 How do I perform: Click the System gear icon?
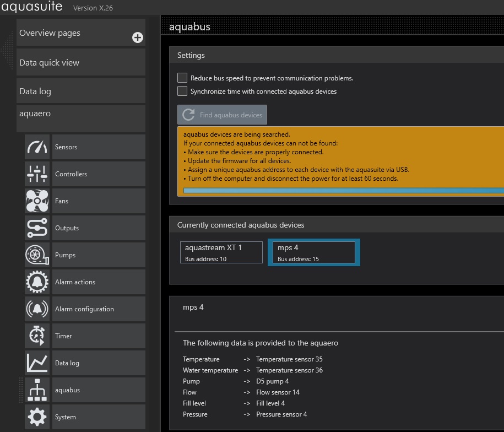[x=37, y=417]
